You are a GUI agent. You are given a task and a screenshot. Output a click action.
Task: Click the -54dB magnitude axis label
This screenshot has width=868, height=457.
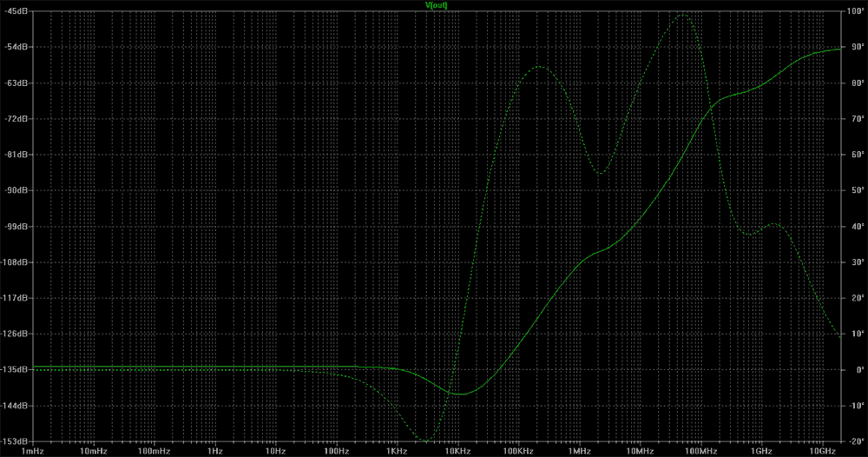pos(16,47)
